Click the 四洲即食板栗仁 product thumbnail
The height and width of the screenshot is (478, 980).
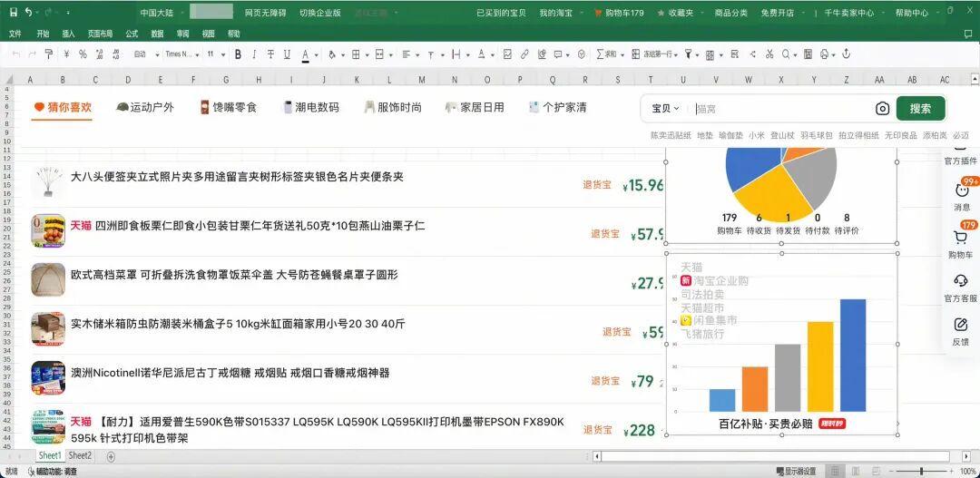[x=48, y=231]
